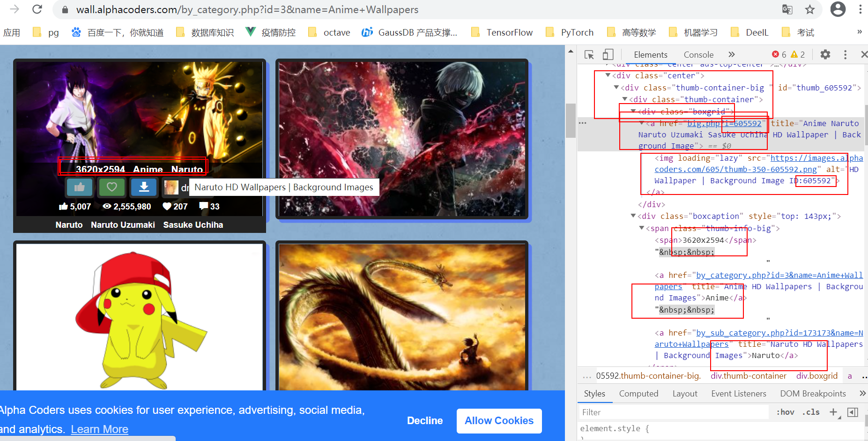
Task: Click the styles Filter field
Action: point(674,412)
